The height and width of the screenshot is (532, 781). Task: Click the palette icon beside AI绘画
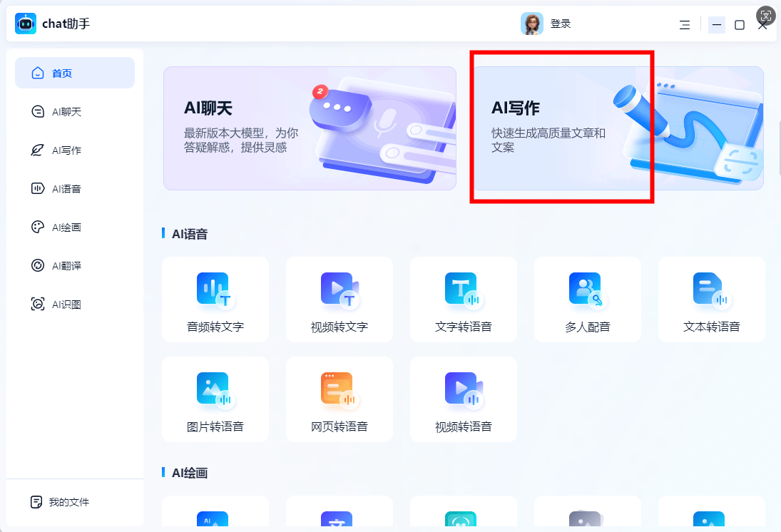[38, 227]
